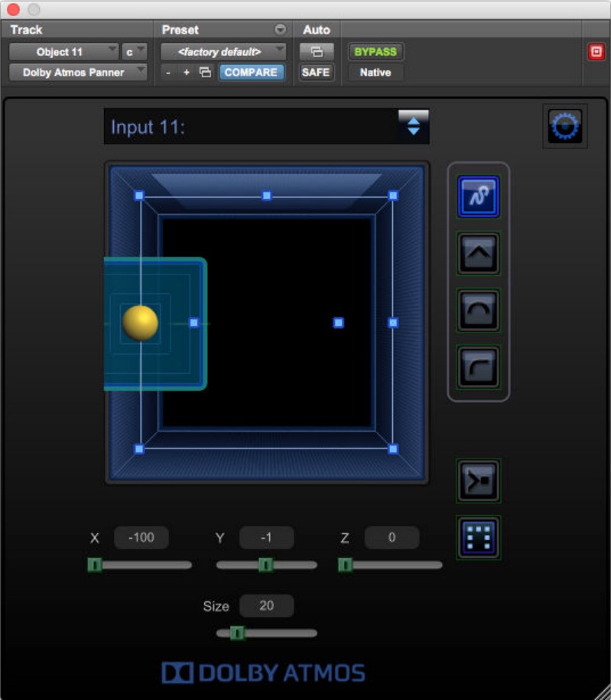Viewport: 611px width, 700px height.
Task: Click the Y value field showing -1
Action: 267,537
